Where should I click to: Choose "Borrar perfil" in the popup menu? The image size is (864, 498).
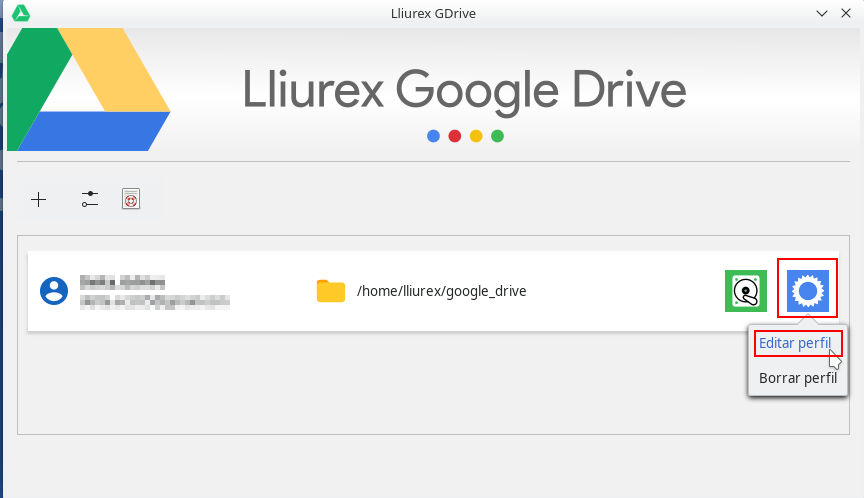click(x=797, y=378)
